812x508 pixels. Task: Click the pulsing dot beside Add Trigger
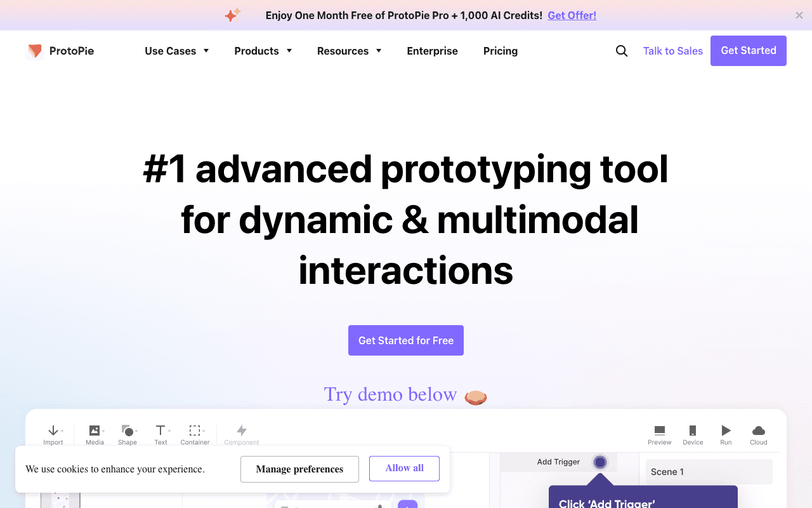(x=600, y=462)
